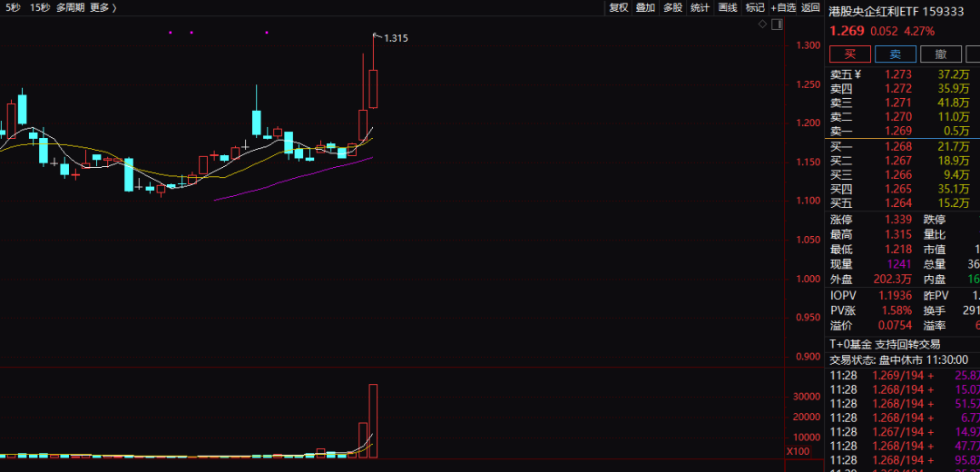The image size is (980, 472).
Task: Select current price 1.269 in header
Action: [847, 31]
